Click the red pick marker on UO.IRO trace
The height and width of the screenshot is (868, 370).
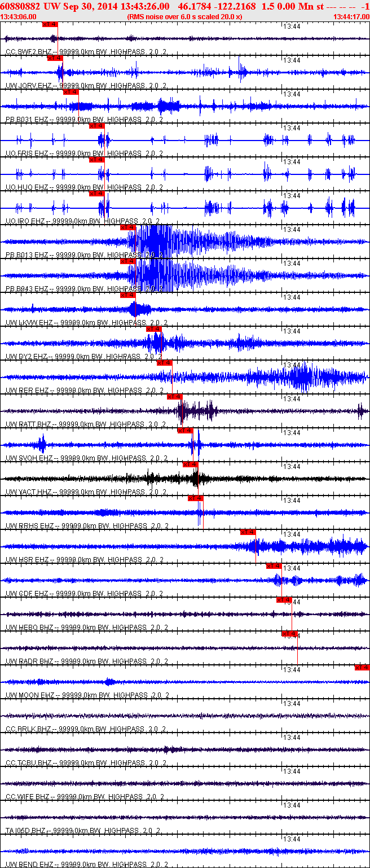pos(97,194)
